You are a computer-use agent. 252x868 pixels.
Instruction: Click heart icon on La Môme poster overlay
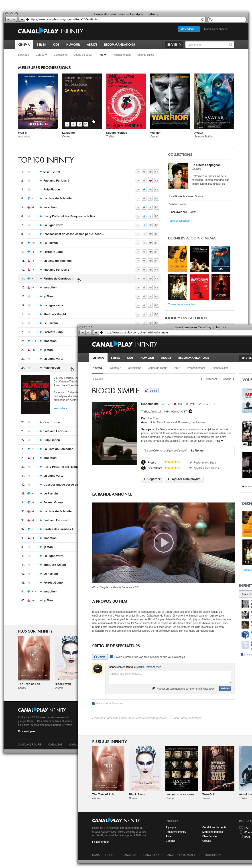pos(79,124)
